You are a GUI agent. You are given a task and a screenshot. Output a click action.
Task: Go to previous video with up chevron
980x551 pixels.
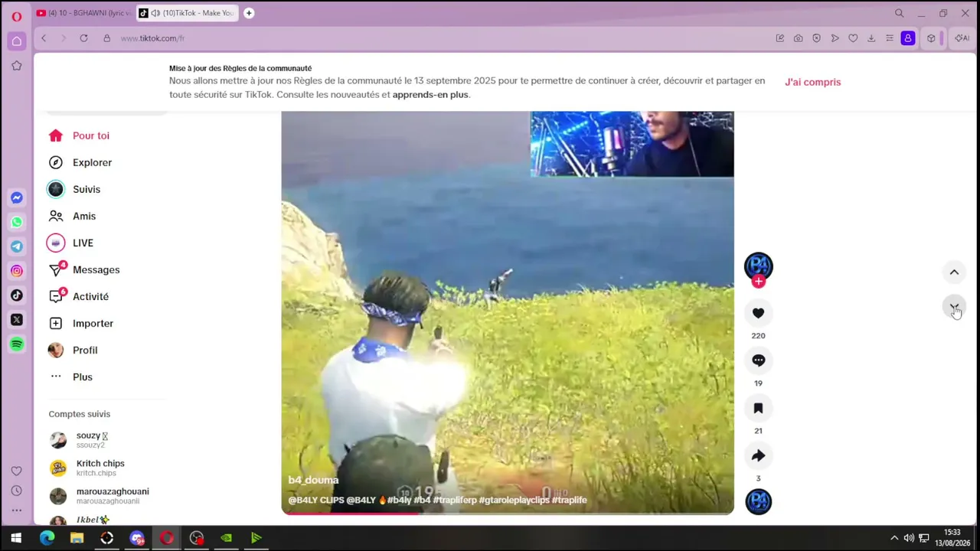[x=954, y=272]
